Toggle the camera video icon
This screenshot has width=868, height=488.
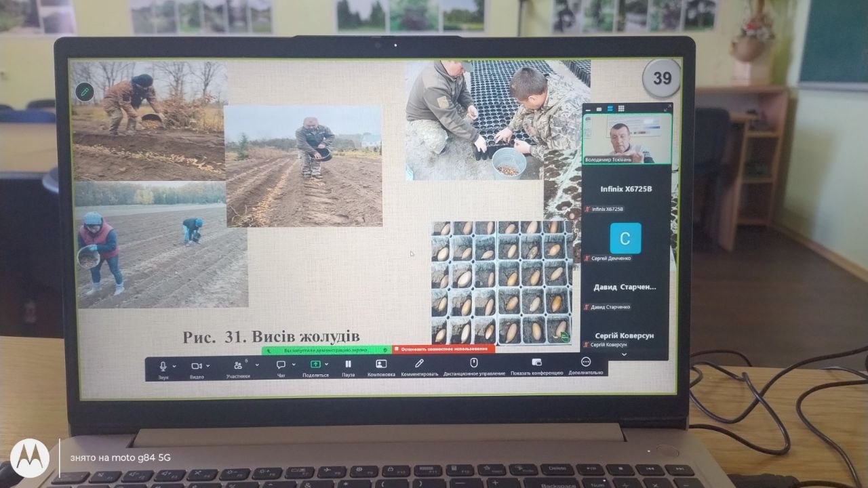coord(196,365)
